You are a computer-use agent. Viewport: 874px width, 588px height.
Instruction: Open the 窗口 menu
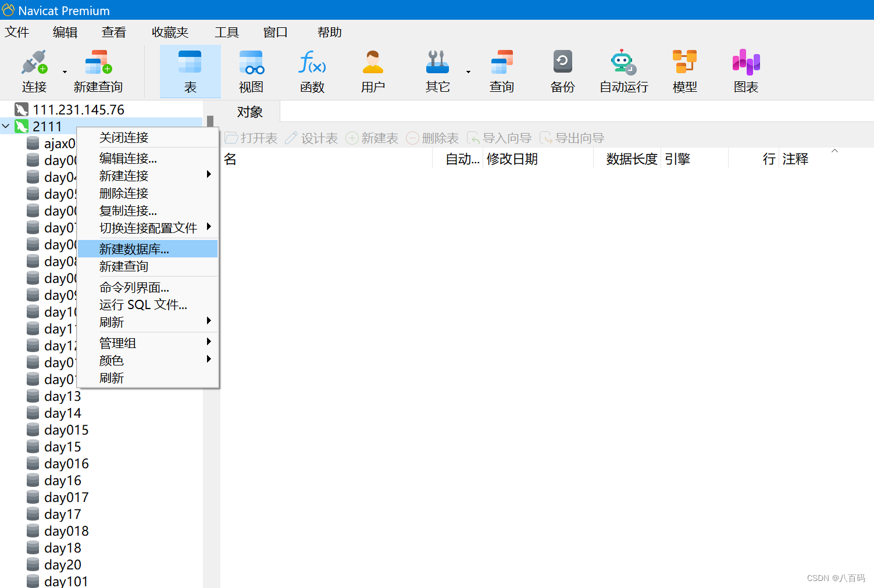[x=276, y=33]
